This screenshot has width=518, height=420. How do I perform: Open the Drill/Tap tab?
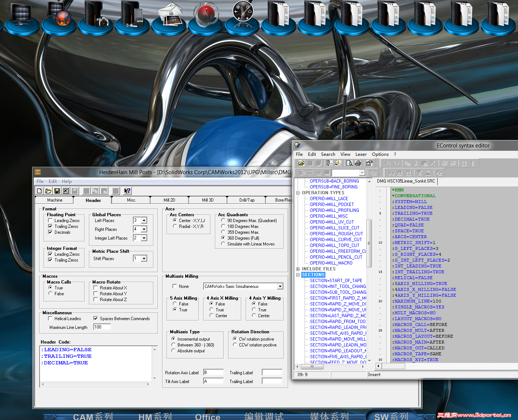coord(247,200)
